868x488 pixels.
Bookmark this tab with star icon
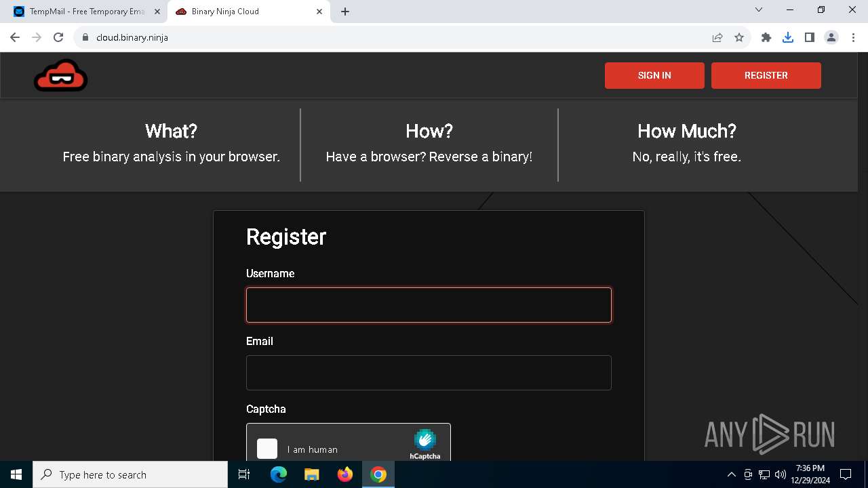tap(739, 37)
